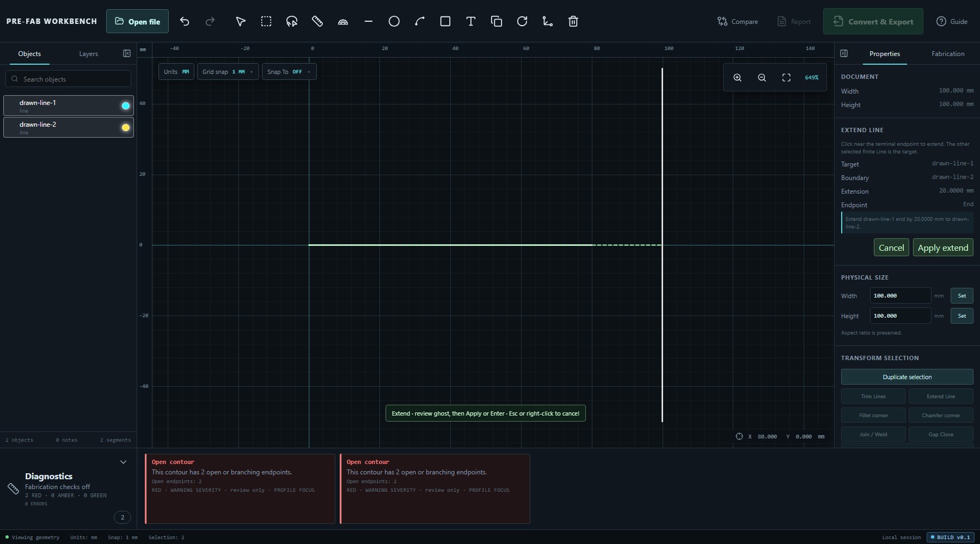Screen dimensions: 980x544
Task: Open the Grid snap dropdown
Action: (228, 72)
